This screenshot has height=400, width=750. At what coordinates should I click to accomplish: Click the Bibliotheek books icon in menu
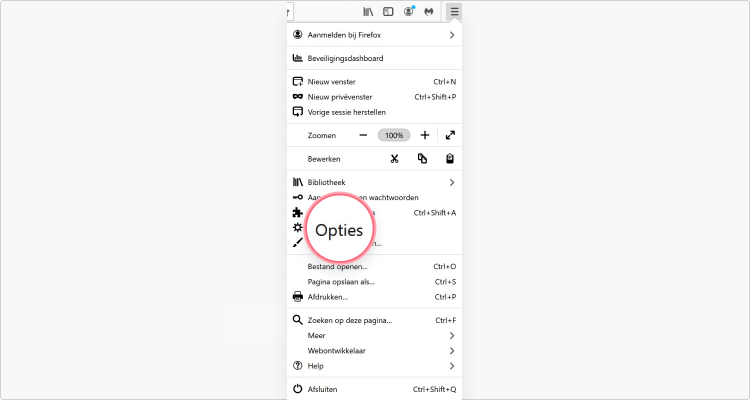[x=298, y=182]
